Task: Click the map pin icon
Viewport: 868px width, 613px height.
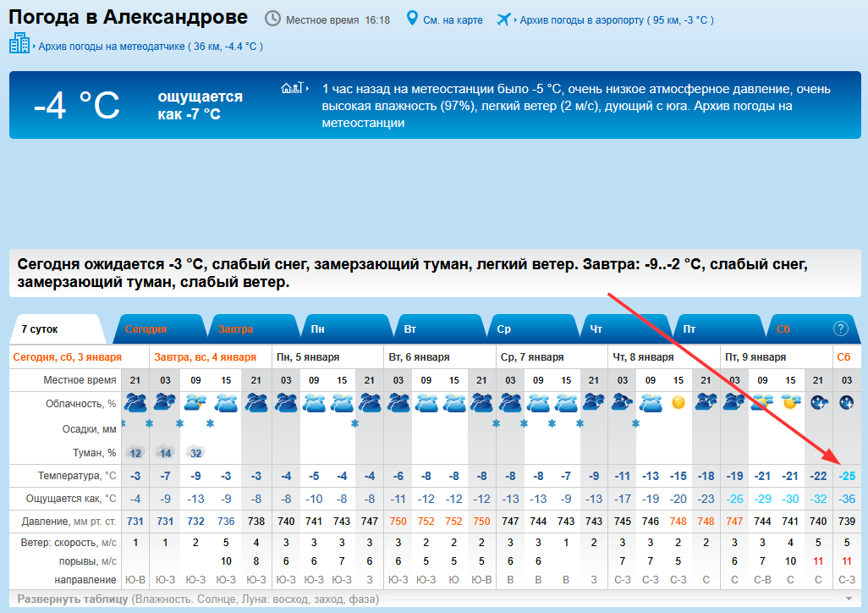Action: tap(412, 19)
